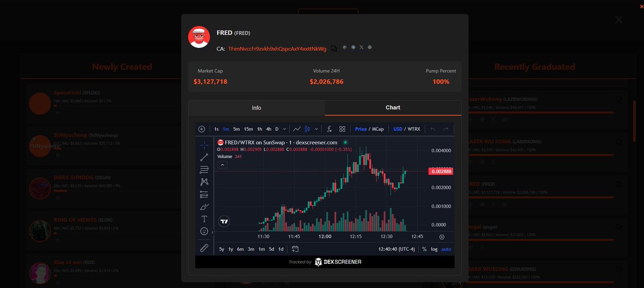
Task: Switch to the Info tab
Action: click(257, 108)
